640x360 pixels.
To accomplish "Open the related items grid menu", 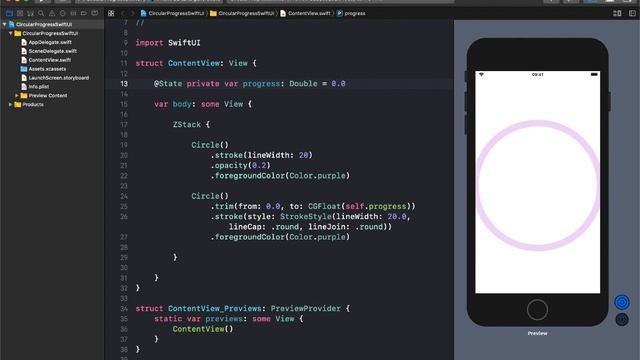I will (111, 13).
